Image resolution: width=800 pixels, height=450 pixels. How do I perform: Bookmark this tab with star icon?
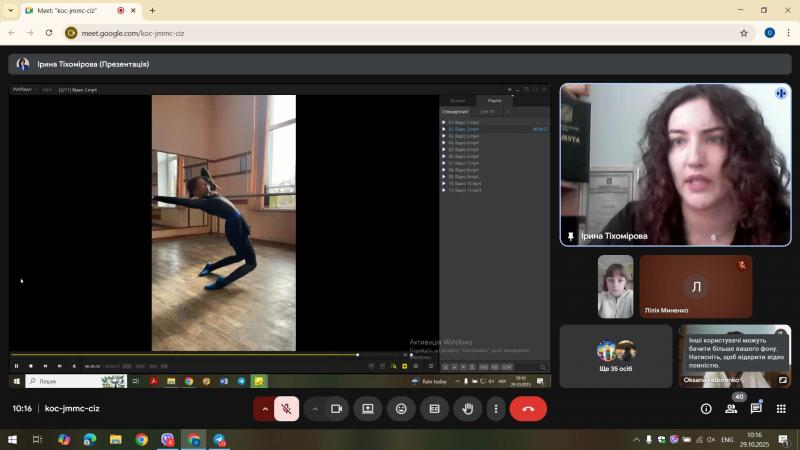coord(744,33)
